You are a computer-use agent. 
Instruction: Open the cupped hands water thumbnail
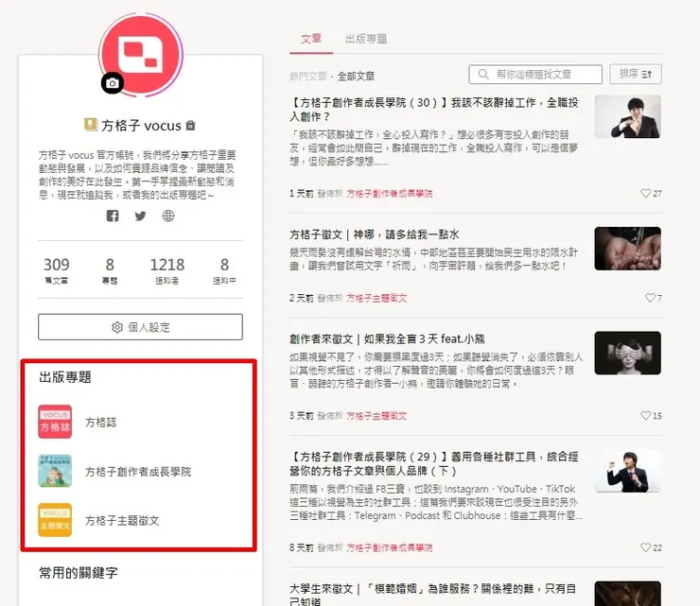tap(627, 249)
